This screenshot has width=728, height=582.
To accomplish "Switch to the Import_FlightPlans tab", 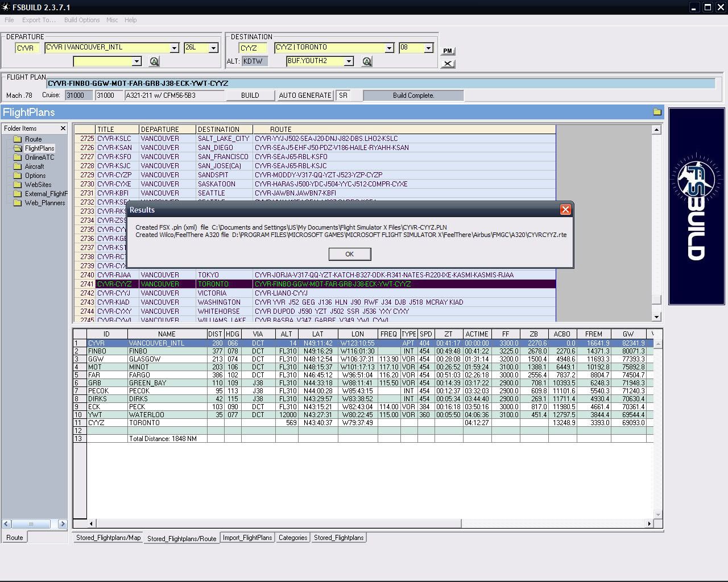I will (x=247, y=538).
